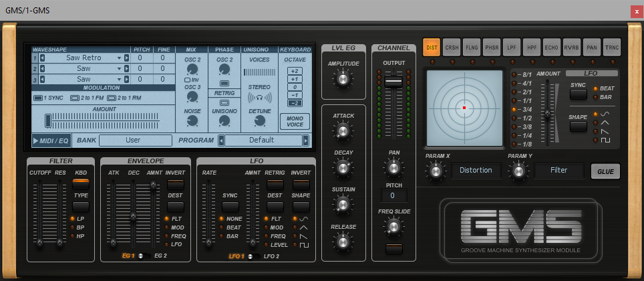Image resolution: width=644 pixels, height=281 pixels.
Task: Select the 1/2 LFO rate option
Action: (x=522, y=118)
